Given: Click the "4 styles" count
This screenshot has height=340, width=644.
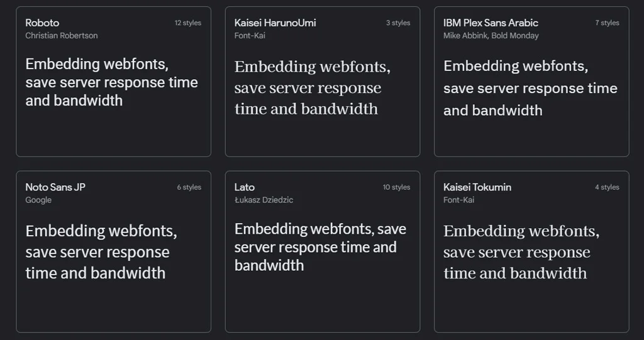Looking at the screenshot, I should 607,187.
